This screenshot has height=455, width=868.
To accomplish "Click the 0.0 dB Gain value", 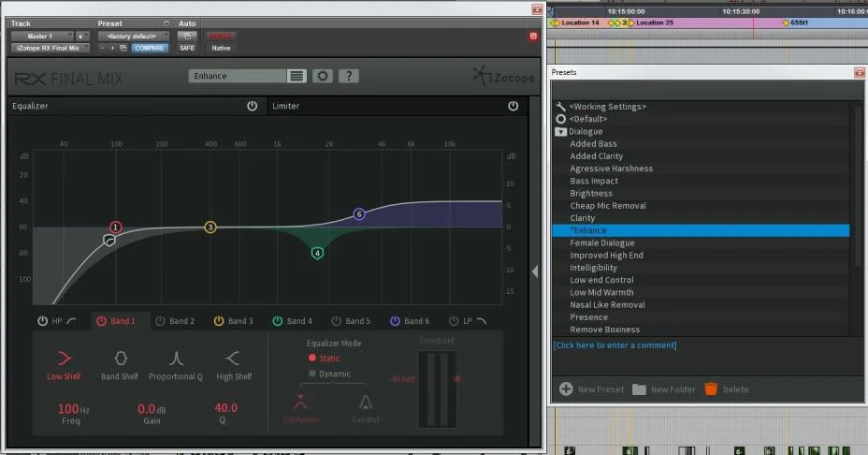I will 152,409.
